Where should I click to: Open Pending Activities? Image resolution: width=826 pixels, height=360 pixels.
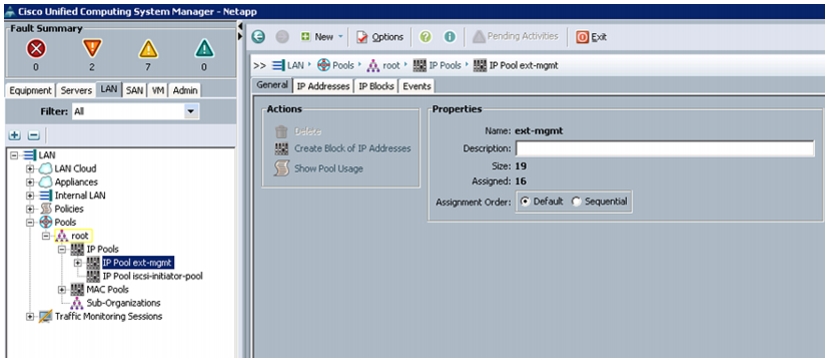tap(515, 36)
